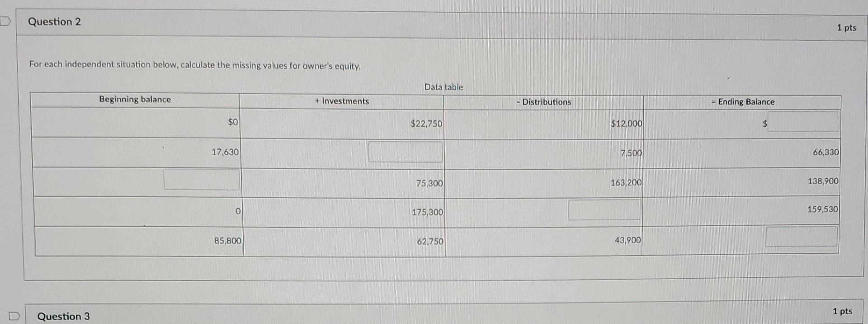Click the Data table title
This screenshot has height=324, width=868.
coord(443,87)
